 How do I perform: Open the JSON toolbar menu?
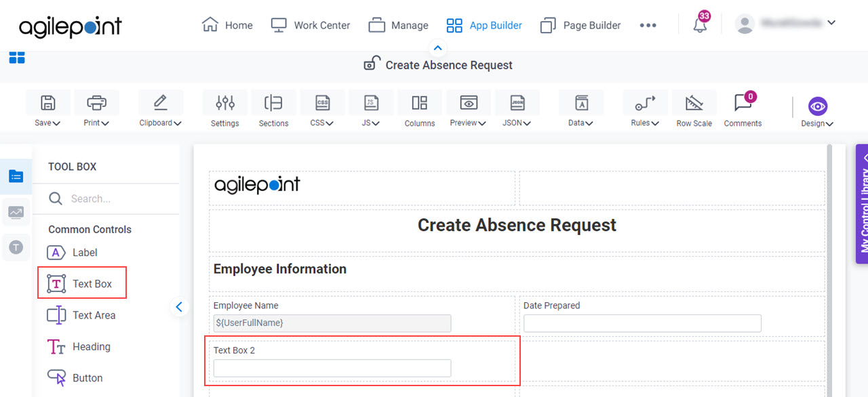tap(517, 110)
